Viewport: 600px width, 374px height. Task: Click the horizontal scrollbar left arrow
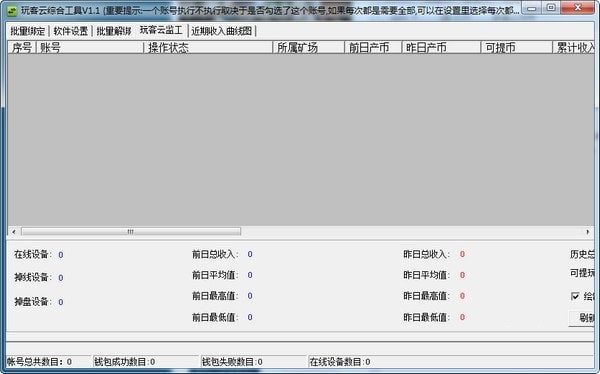coord(14,232)
